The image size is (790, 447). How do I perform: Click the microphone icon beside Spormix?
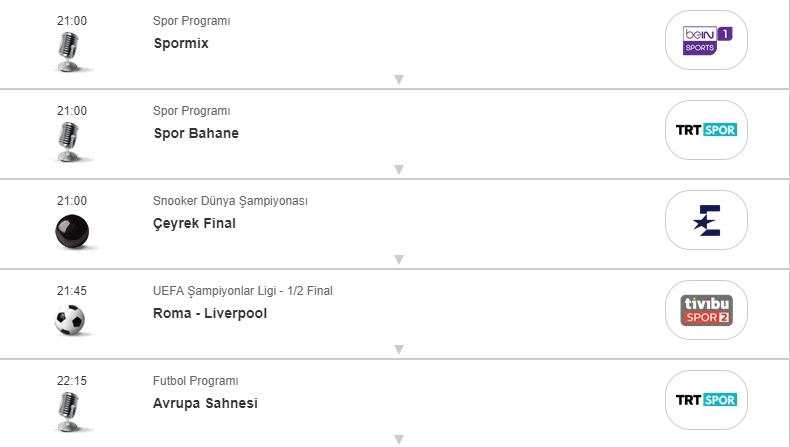pos(70,51)
